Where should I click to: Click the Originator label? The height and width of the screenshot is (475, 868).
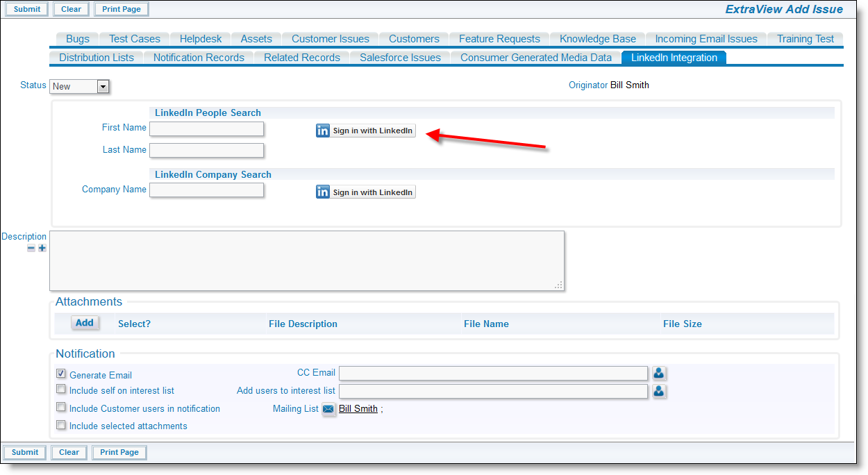(588, 85)
